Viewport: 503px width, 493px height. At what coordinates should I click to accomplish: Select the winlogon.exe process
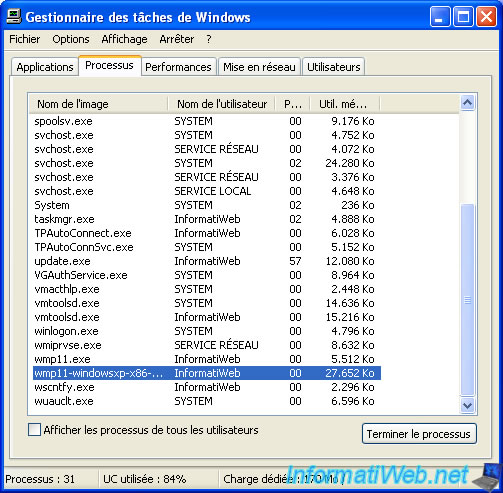point(207,331)
